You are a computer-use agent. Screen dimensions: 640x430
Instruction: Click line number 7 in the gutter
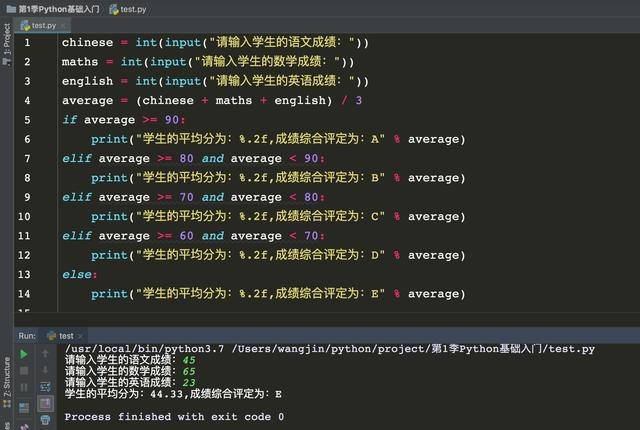pos(27,158)
